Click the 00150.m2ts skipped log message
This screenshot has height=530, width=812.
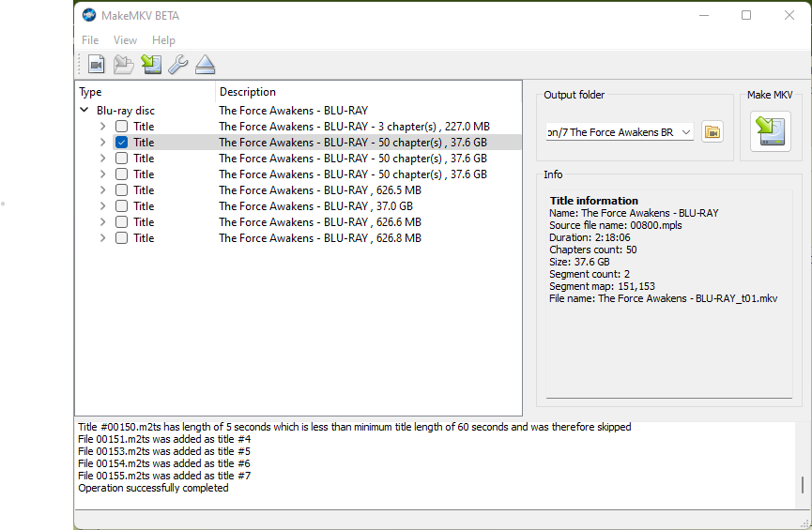pyautogui.click(x=355, y=427)
